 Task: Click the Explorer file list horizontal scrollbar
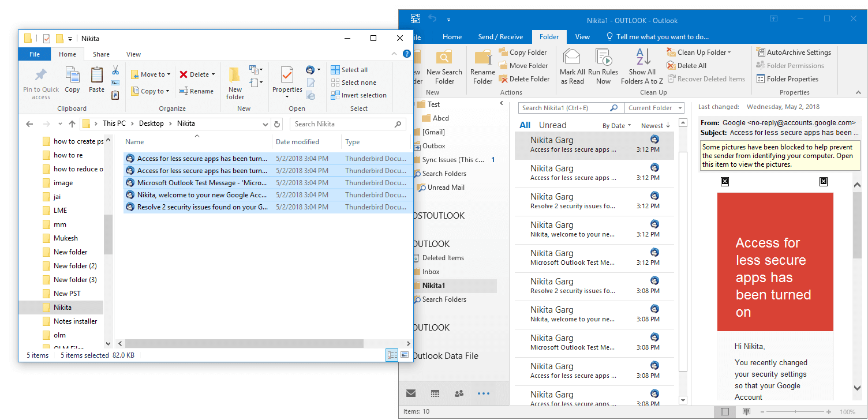(x=244, y=343)
